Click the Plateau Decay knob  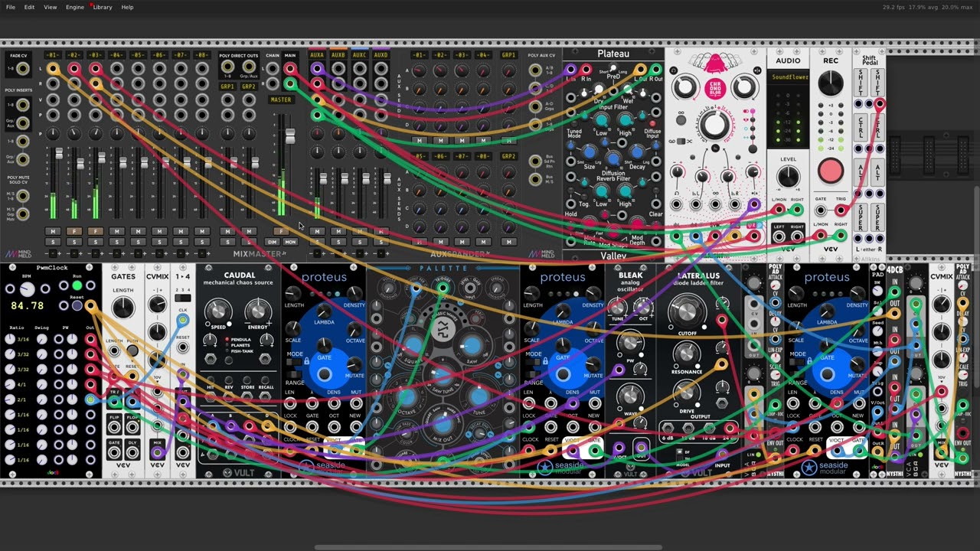(637, 153)
